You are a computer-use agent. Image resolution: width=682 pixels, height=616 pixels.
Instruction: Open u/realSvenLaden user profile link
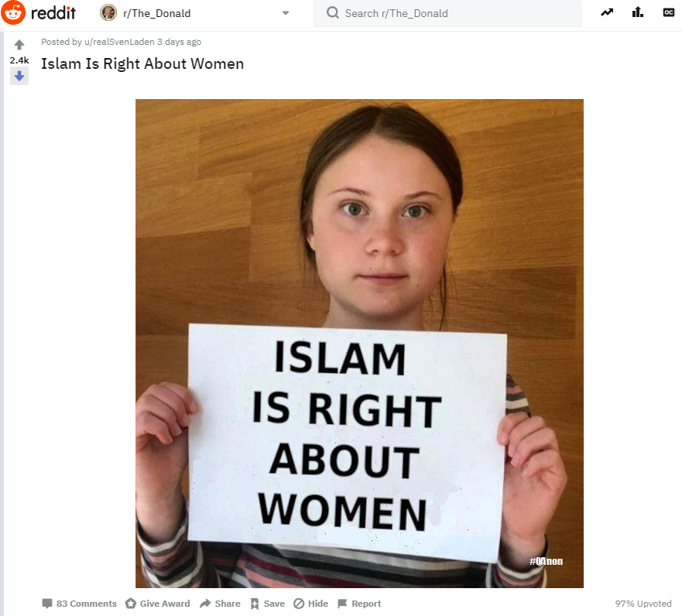[119, 42]
